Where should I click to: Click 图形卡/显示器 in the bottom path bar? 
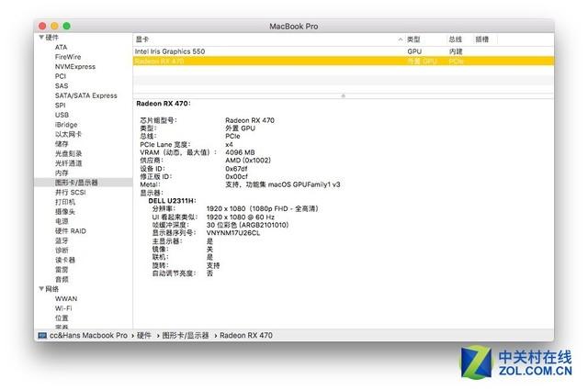(186, 335)
